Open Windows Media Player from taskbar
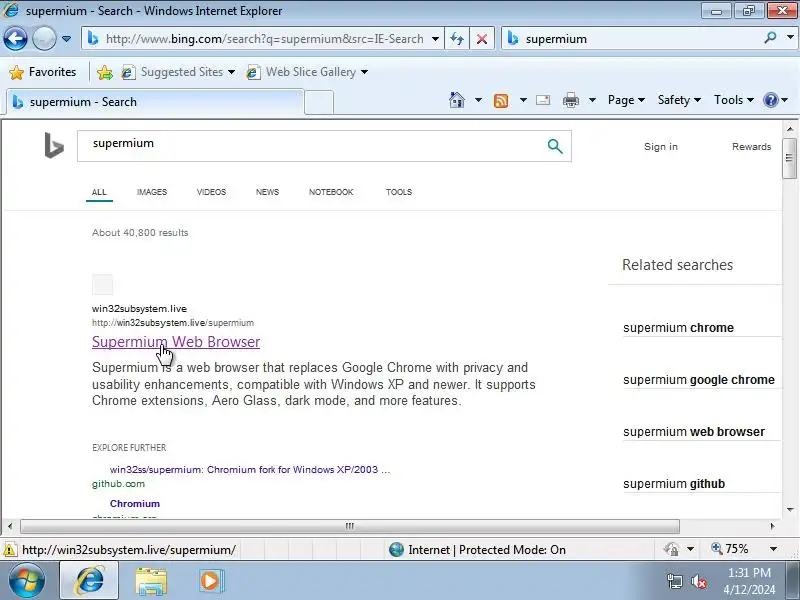Screen dimensions: 800x600 211,581
